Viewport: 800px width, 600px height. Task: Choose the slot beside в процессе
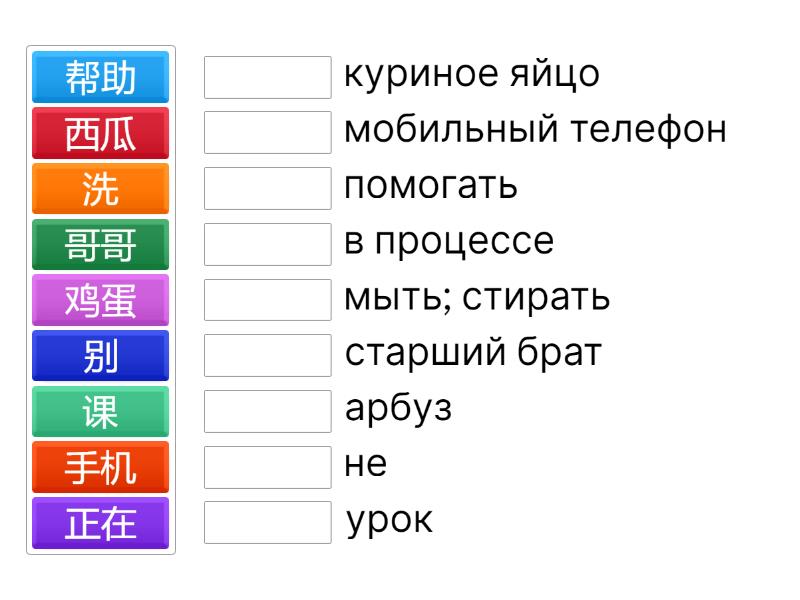[267, 244]
